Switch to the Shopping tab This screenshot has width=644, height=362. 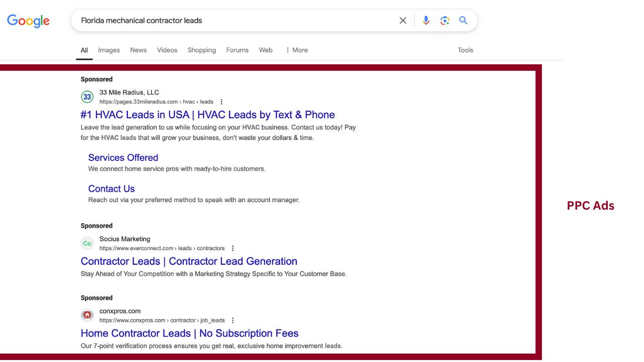[x=202, y=50]
